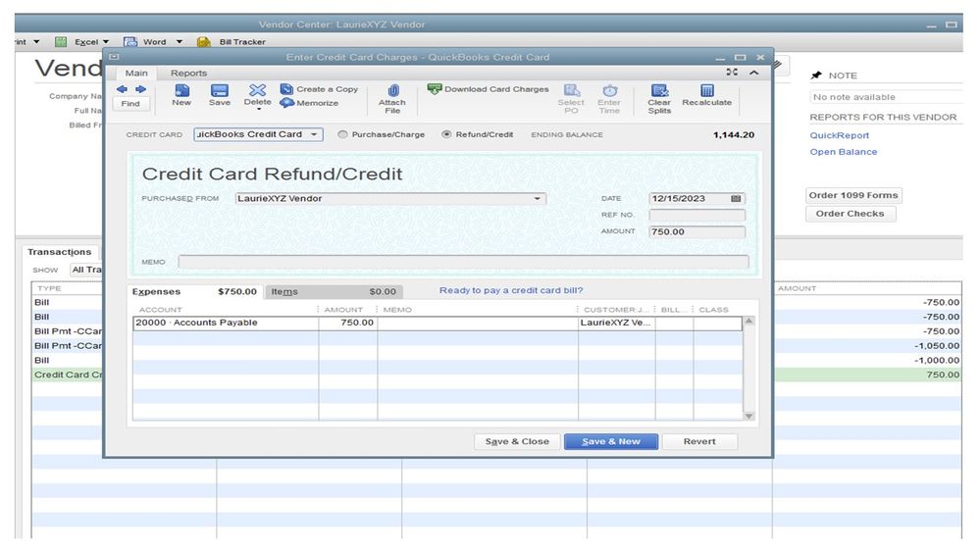This screenshot has width=980, height=551.
Task: Click Save & Close
Action: (x=517, y=441)
